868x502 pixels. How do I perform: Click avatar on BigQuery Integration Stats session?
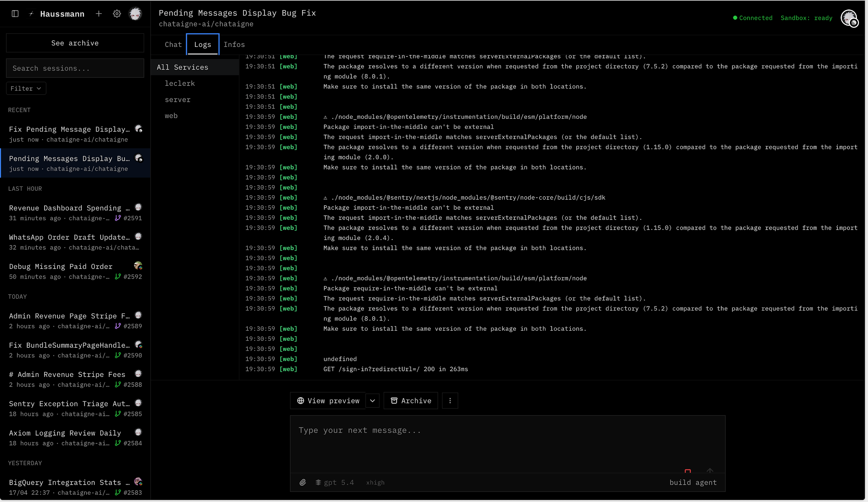[x=138, y=482]
